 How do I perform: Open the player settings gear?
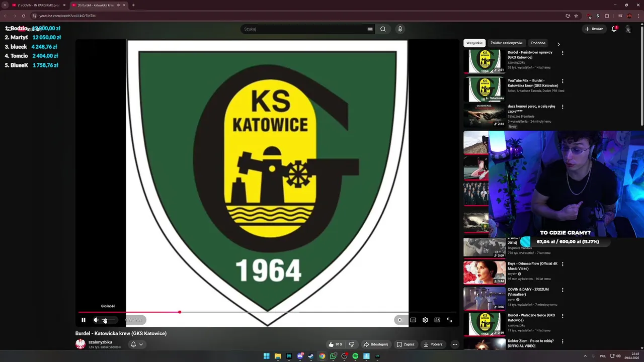point(425,320)
